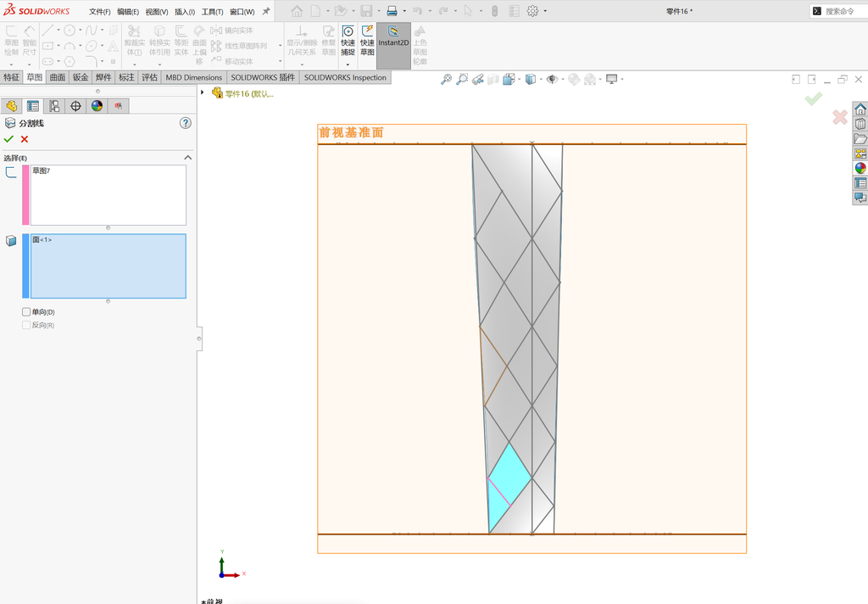This screenshot has height=604, width=868.
Task: Open the Design Library pane icon
Action: click(x=860, y=124)
